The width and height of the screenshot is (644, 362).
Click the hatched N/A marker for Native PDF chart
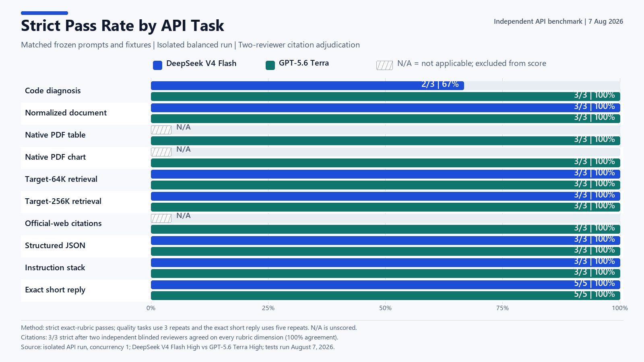tap(161, 152)
